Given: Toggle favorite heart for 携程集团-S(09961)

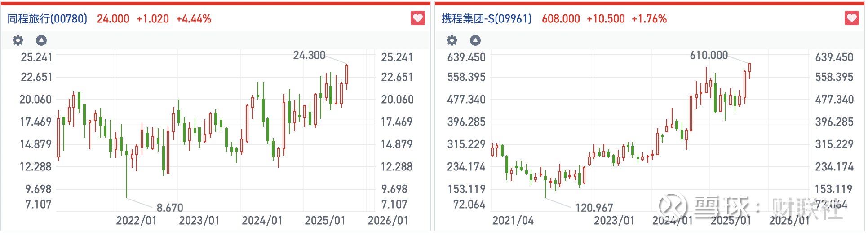Looking at the screenshot, I should (x=852, y=18).
